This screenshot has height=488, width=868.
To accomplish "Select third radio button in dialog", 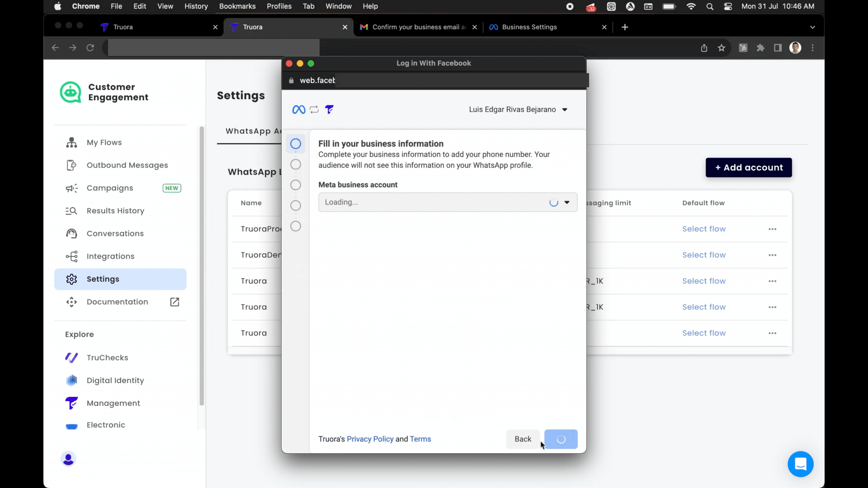I will click(x=296, y=185).
